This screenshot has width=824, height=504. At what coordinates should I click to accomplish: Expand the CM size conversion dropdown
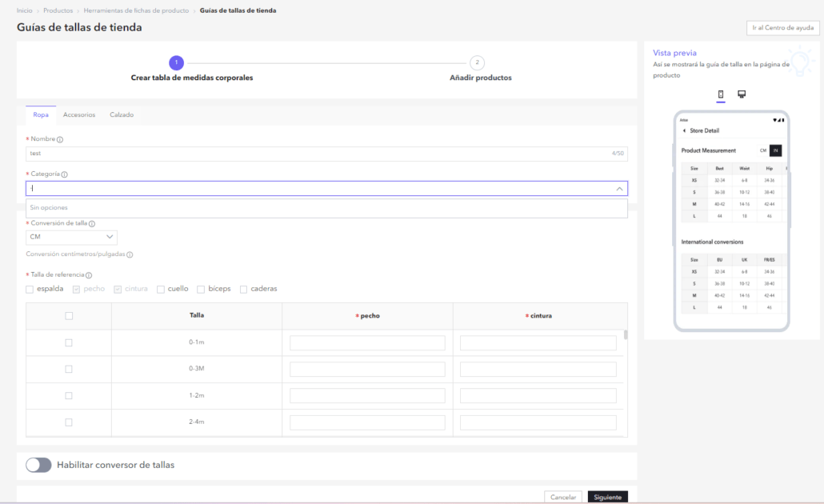click(110, 238)
